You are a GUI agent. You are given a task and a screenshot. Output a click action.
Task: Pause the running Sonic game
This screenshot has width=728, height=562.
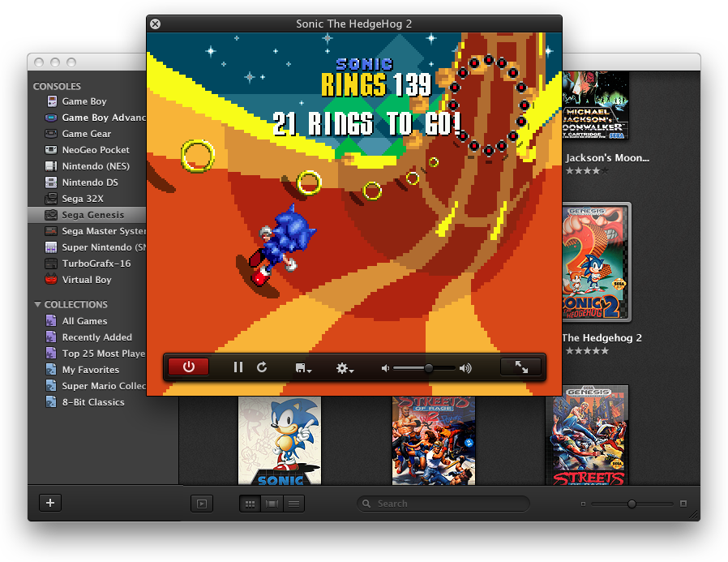point(238,367)
